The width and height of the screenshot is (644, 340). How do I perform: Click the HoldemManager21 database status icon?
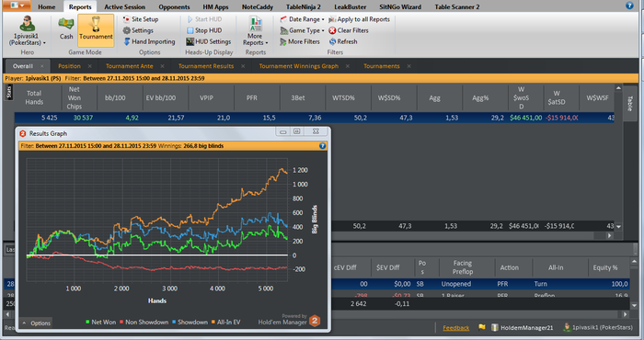(x=495, y=327)
